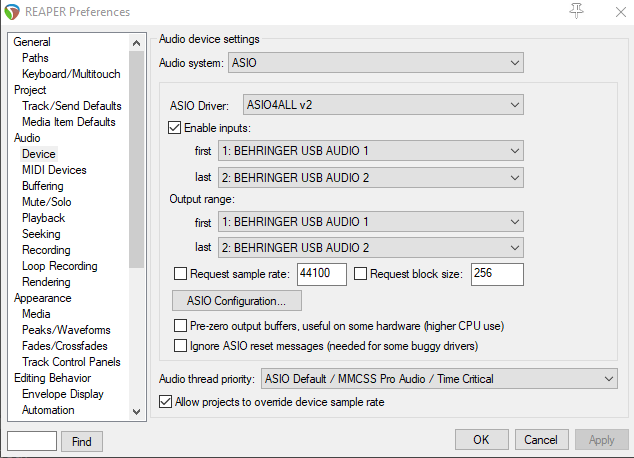Enable Request block size checkbox
This screenshot has width=634, height=458.
point(360,274)
